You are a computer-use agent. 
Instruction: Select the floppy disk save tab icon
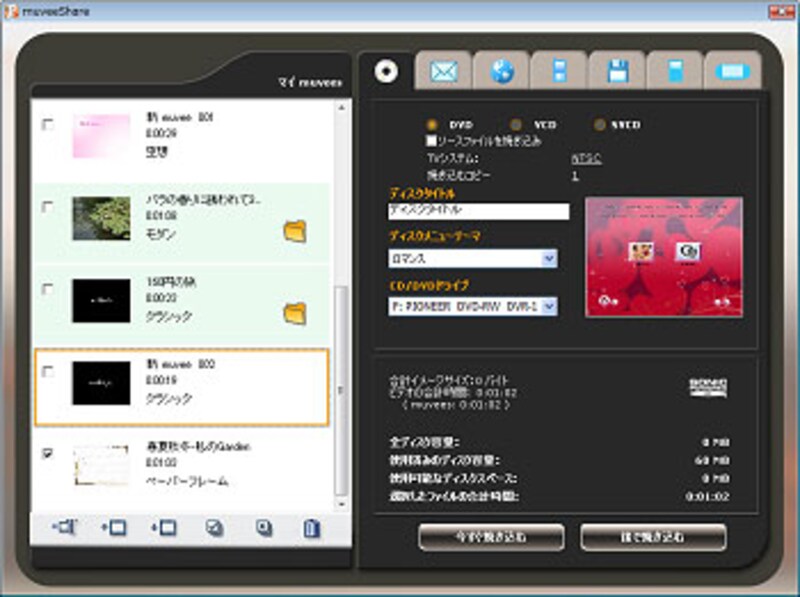pyautogui.click(x=617, y=72)
